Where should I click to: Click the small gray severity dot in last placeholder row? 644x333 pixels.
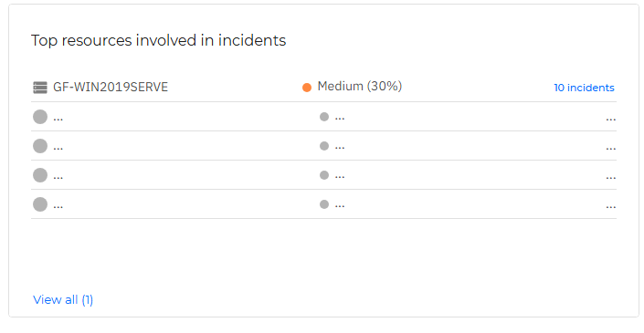coord(324,204)
